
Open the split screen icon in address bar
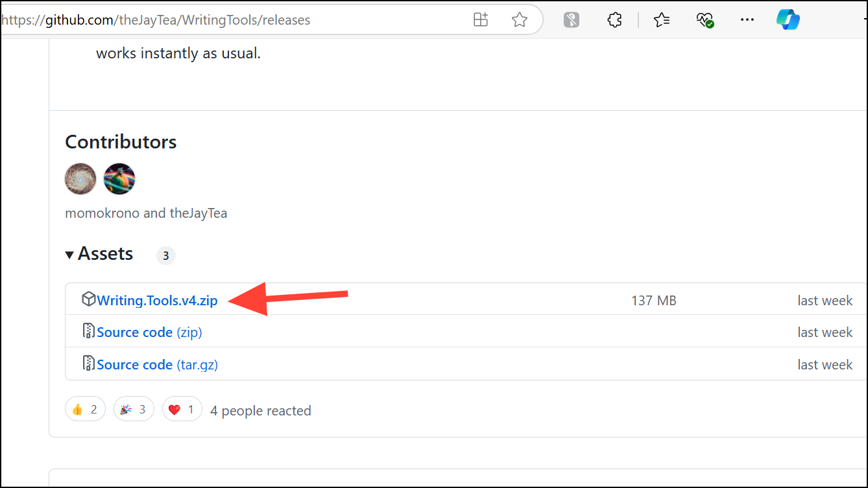click(x=481, y=20)
